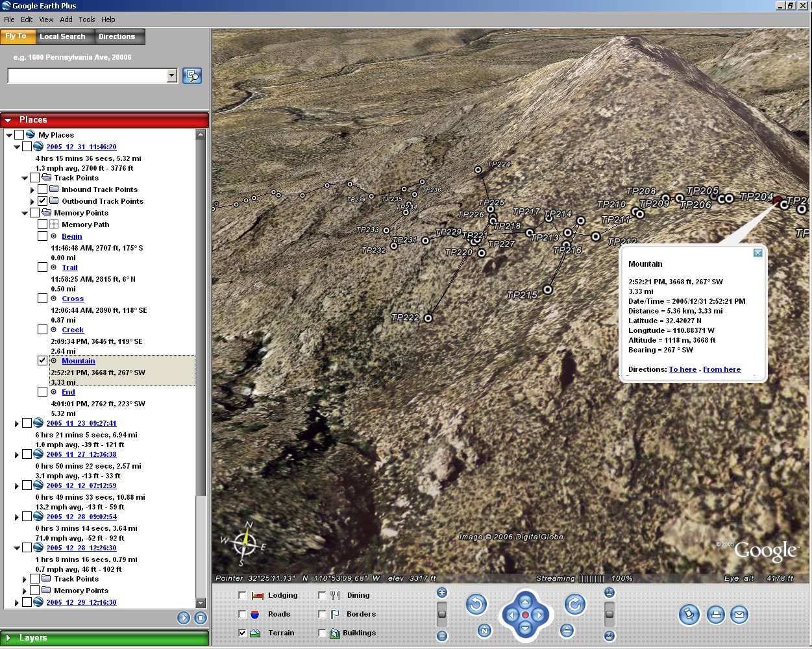Viewport: 812px width, 649px height.
Task: Click the 'From here' directions link
Action: (722, 369)
